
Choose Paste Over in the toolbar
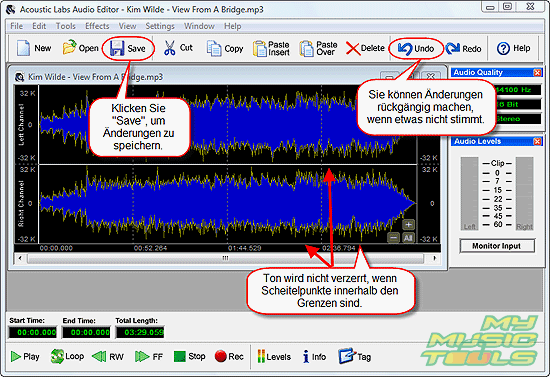click(318, 48)
